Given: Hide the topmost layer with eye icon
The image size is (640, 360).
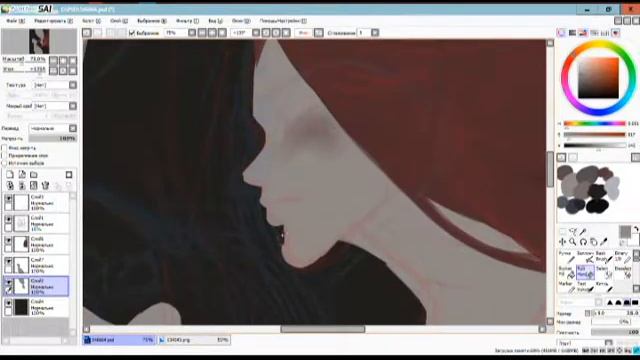Looking at the screenshot, I should pos(8,198).
